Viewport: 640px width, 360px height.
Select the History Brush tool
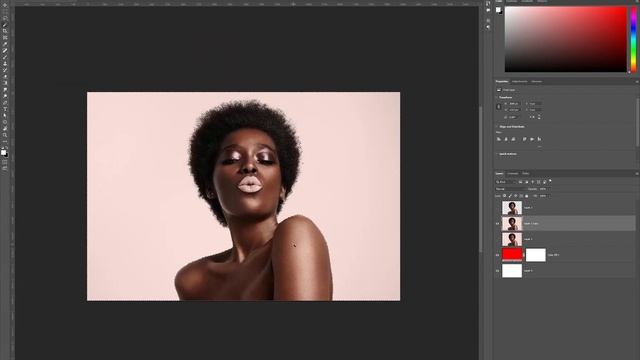point(5,70)
